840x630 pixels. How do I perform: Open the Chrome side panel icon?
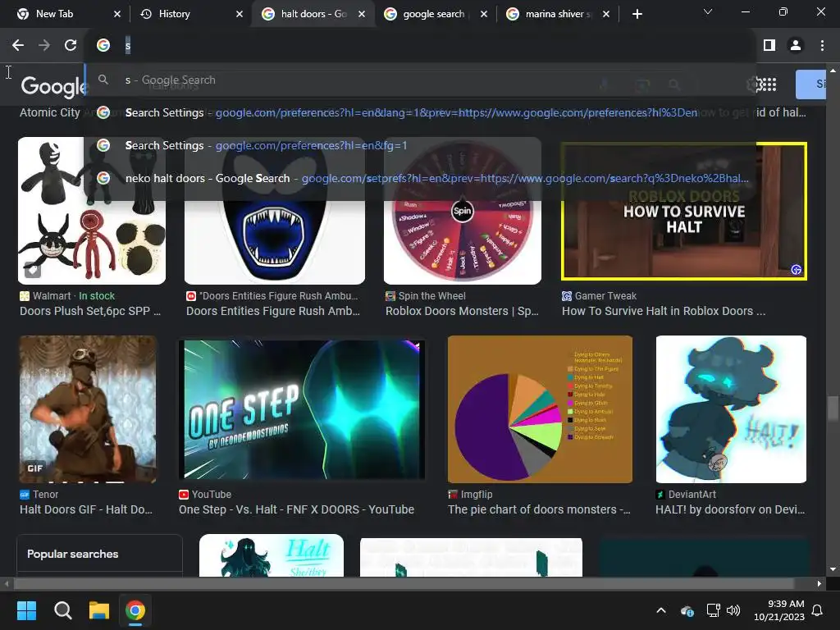click(x=769, y=46)
